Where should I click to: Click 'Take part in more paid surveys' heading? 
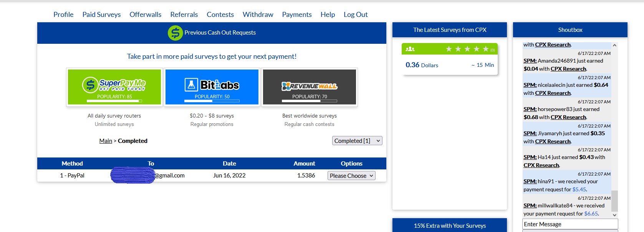[x=212, y=56]
